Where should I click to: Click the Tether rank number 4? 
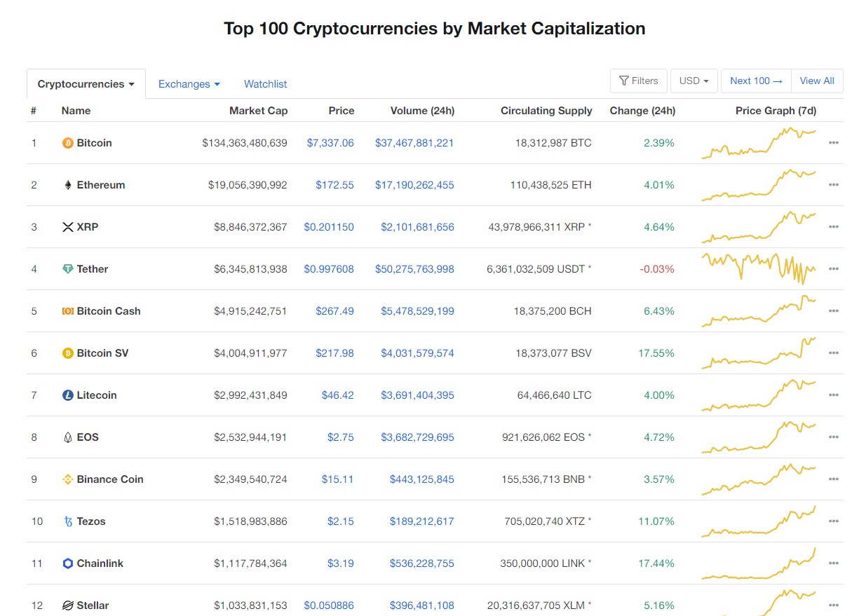tap(34, 269)
